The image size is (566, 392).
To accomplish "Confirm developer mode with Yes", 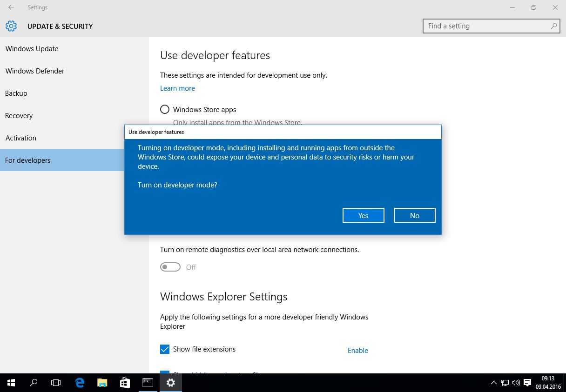I will (x=363, y=215).
